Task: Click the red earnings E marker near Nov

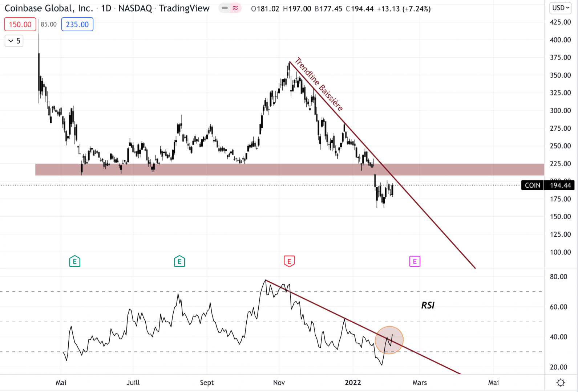Action: [x=289, y=261]
